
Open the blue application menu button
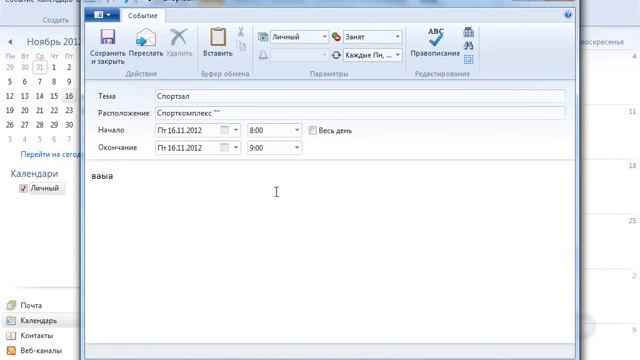[x=102, y=15]
